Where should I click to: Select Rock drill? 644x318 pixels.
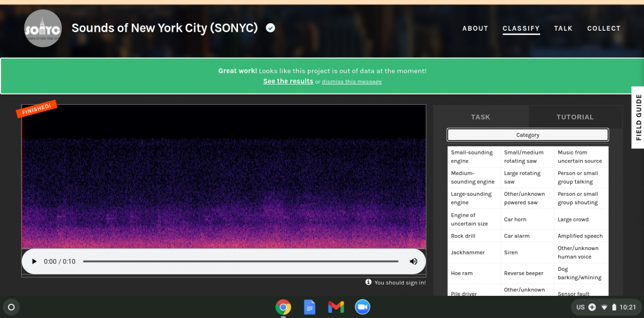coord(474,236)
